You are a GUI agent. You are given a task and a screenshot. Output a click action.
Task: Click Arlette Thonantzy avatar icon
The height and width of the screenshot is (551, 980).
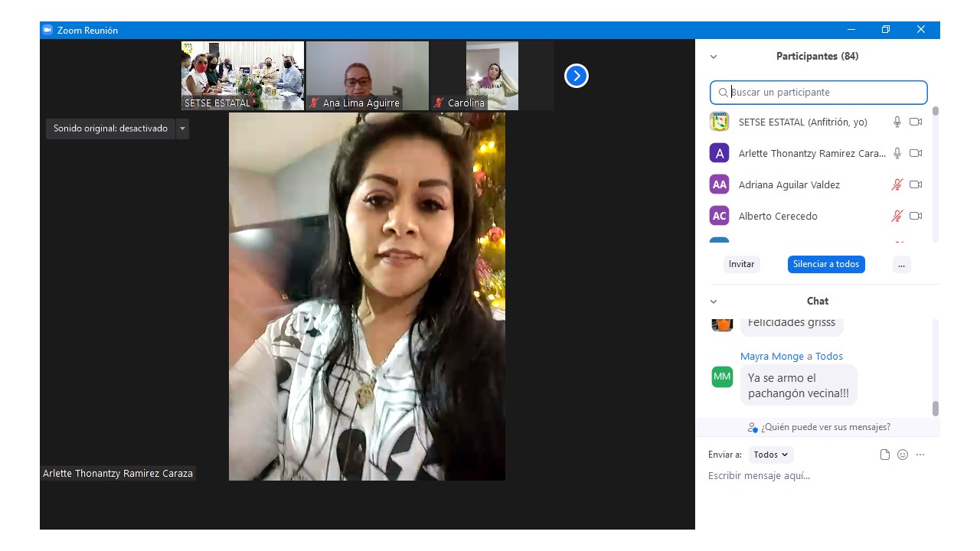click(x=719, y=153)
